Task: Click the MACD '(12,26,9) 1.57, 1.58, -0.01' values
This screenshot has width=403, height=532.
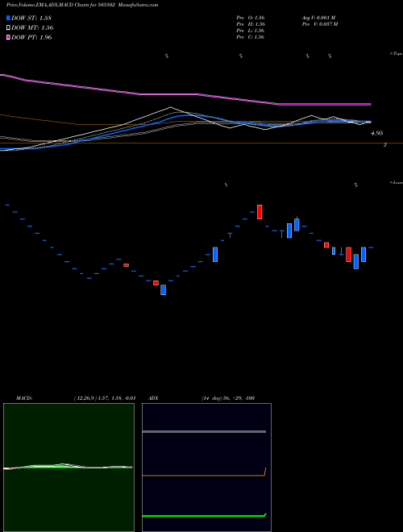Action: 105,398
